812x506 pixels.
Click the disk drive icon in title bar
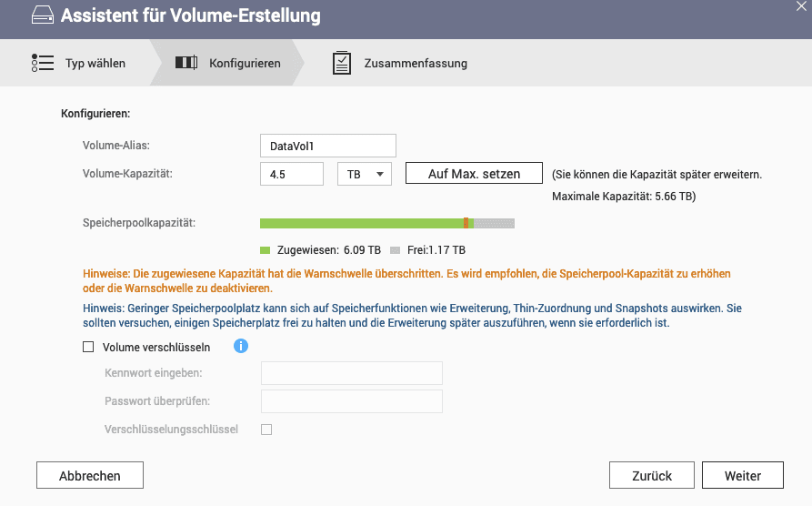(x=43, y=15)
